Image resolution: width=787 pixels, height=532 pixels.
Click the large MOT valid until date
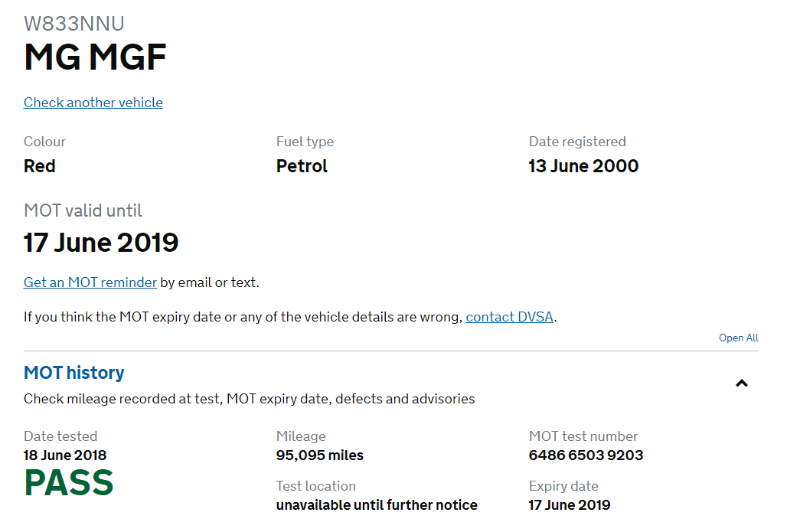tap(101, 243)
